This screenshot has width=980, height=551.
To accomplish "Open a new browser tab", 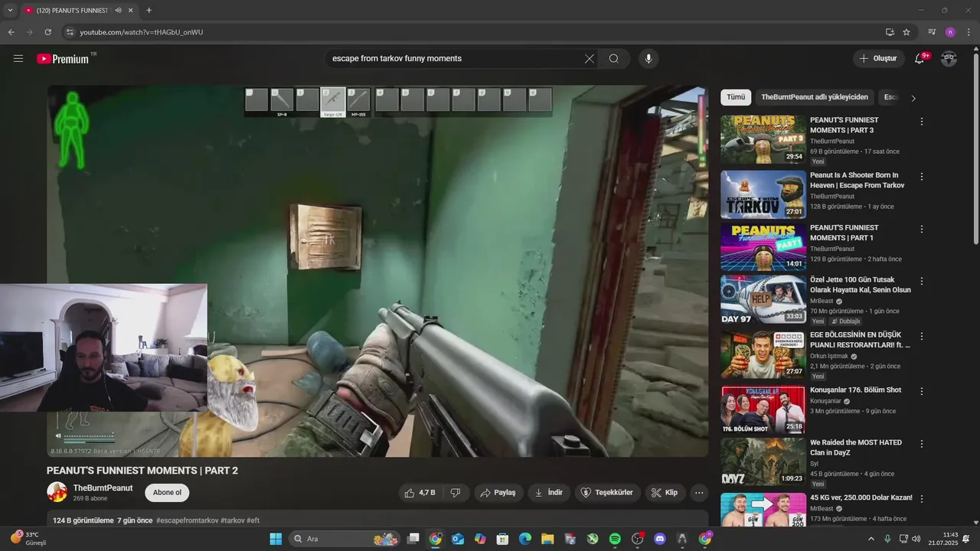I will tap(149, 11).
